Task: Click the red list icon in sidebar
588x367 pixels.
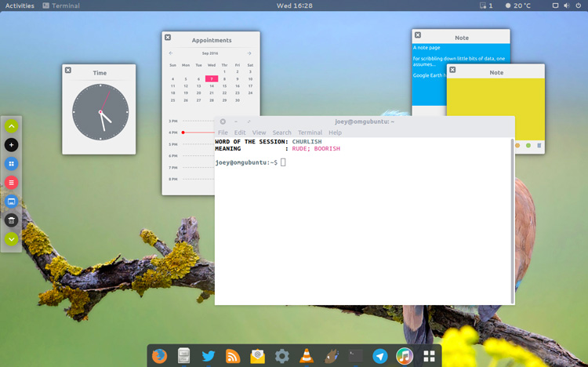Action: click(12, 183)
